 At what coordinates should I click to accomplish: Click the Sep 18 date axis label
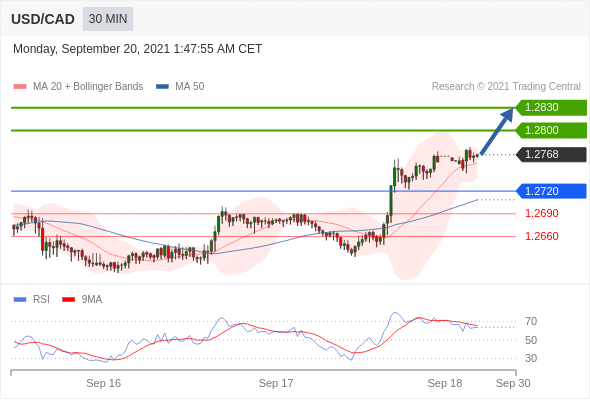pos(445,383)
